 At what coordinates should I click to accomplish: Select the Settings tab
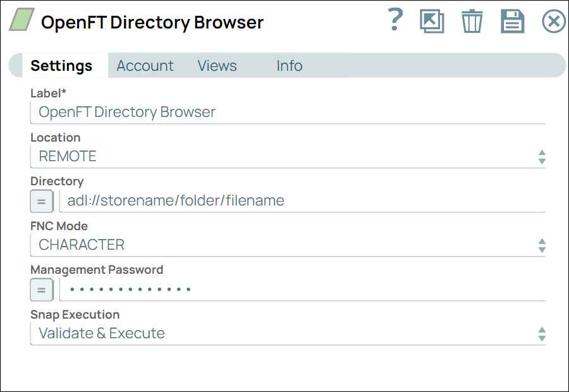click(61, 65)
